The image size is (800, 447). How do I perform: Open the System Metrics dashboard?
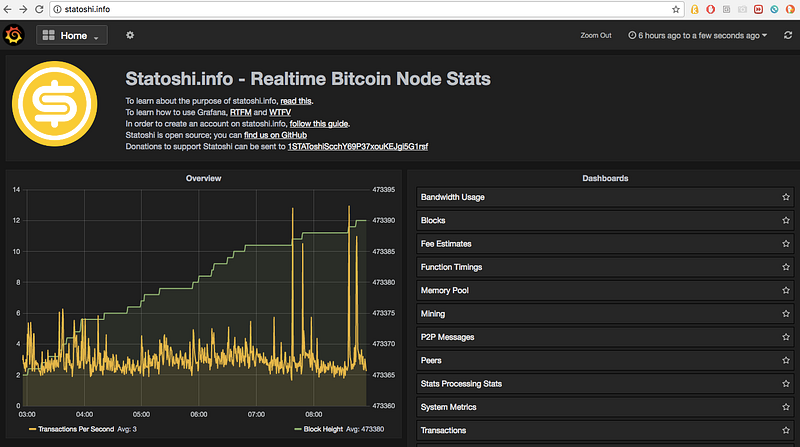[605, 407]
